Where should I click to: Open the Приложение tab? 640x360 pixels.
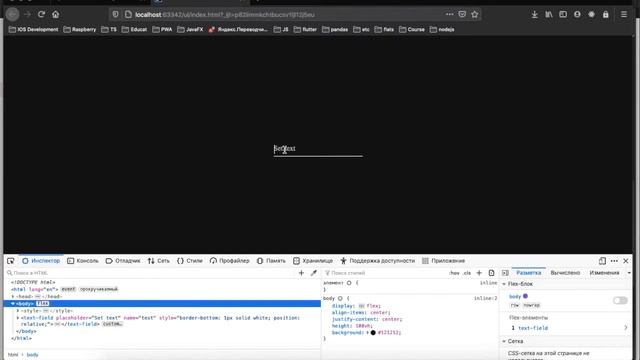(444, 261)
